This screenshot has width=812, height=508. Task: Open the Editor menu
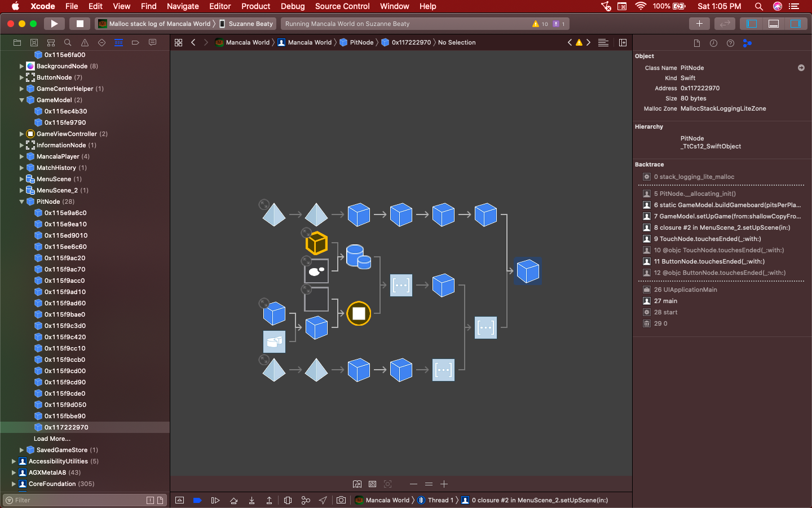click(220, 6)
